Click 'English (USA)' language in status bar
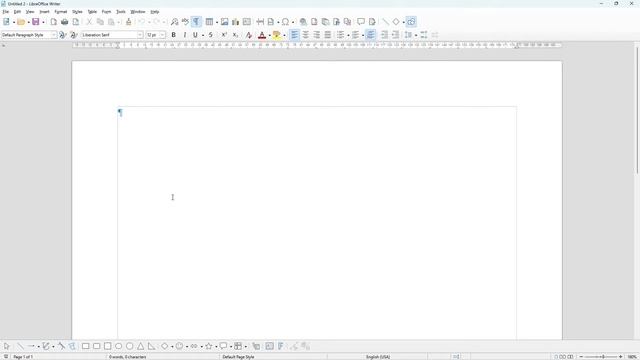 378,357
